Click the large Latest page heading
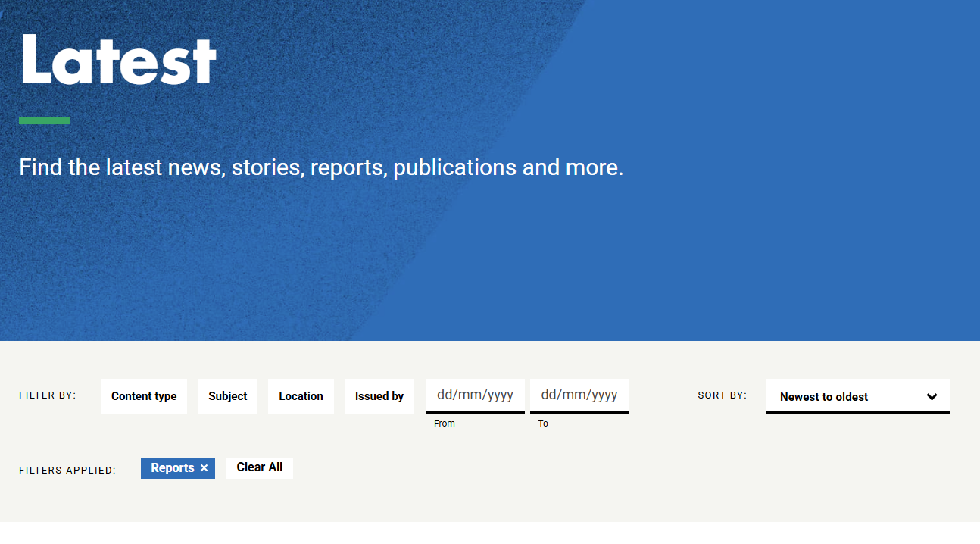980x544 pixels. (x=118, y=59)
